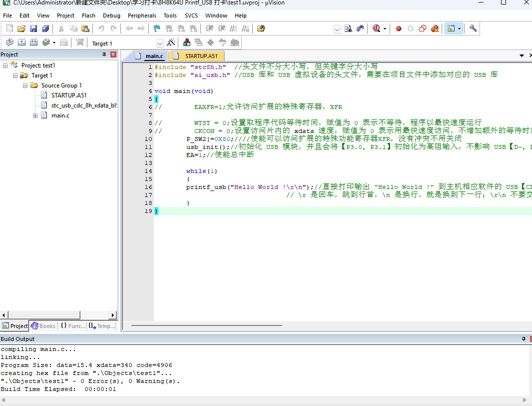Click the Select Software Packs icon
Image resolution: width=532 pixels, height=406 pixels.
click(223, 42)
